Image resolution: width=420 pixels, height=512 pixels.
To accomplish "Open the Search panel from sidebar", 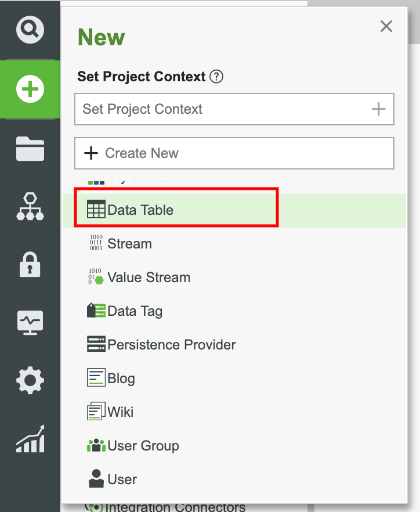I will pos(30,28).
